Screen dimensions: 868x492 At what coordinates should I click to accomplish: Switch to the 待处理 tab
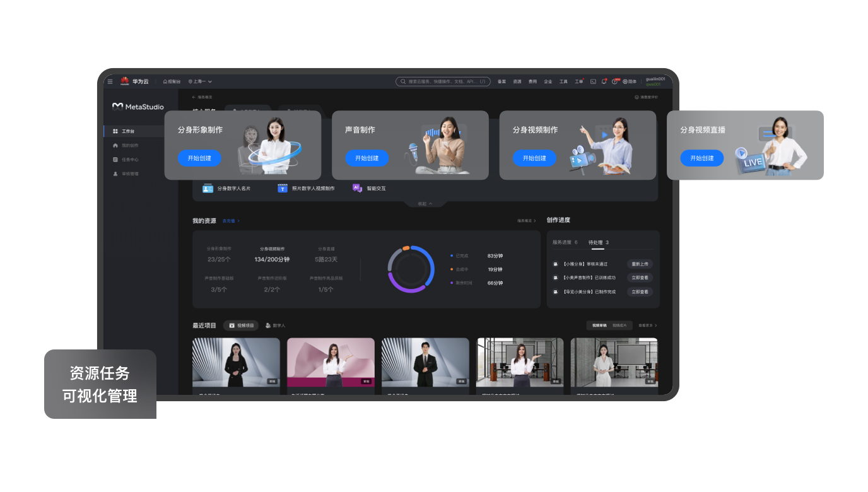pos(599,242)
